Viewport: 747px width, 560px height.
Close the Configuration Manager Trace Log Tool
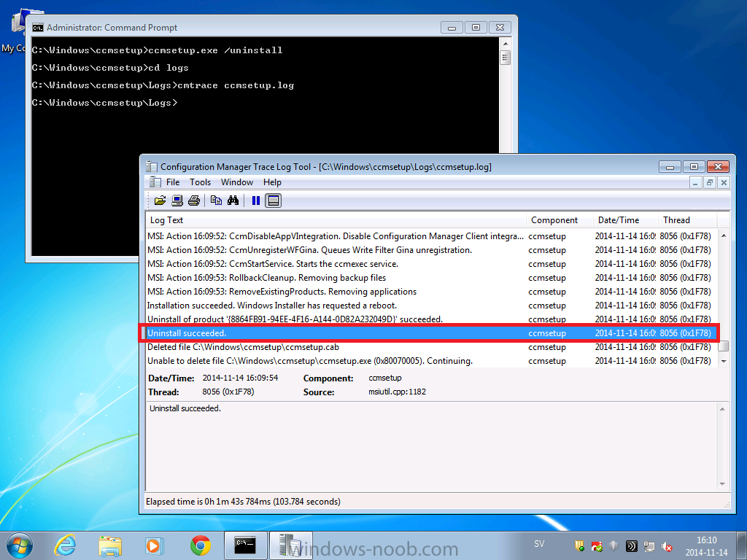[x=718, y=167]
